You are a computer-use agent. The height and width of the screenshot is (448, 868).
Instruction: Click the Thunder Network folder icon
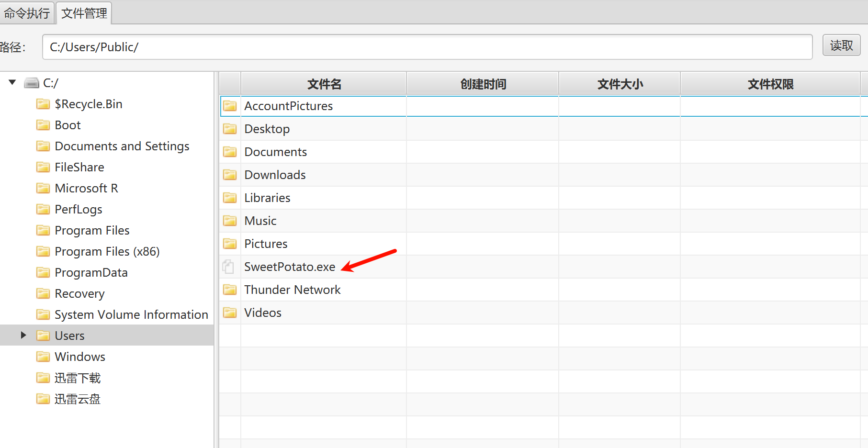[230, 290]
